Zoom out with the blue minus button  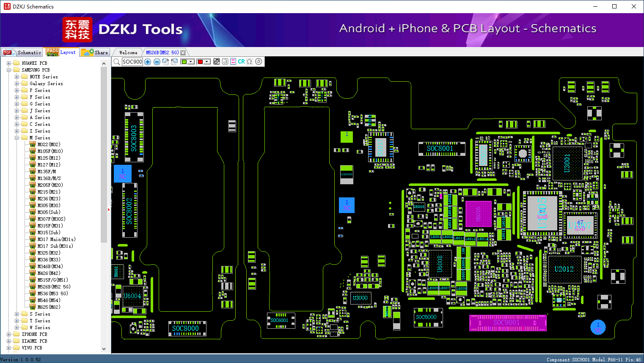tap(157, 62)
